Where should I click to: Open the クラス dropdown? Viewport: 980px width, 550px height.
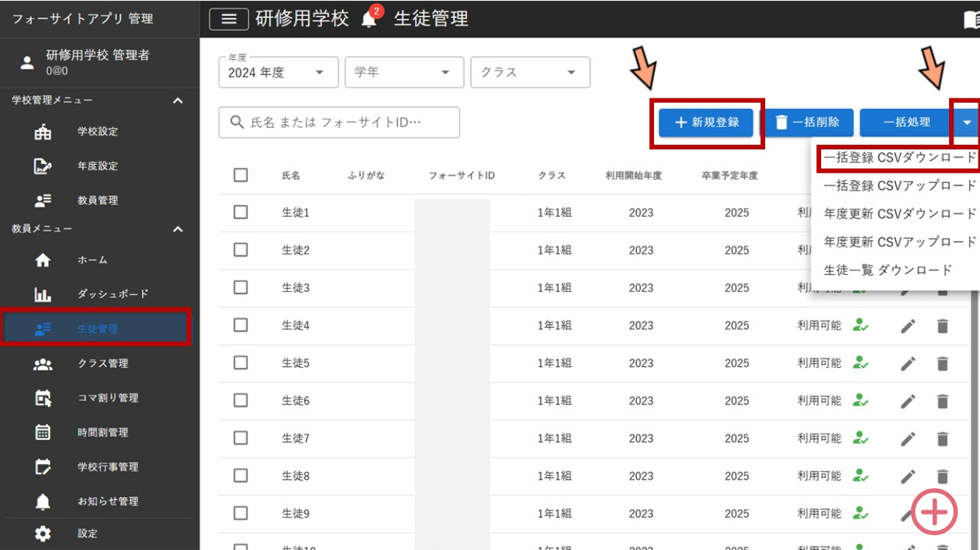(530, 72)
